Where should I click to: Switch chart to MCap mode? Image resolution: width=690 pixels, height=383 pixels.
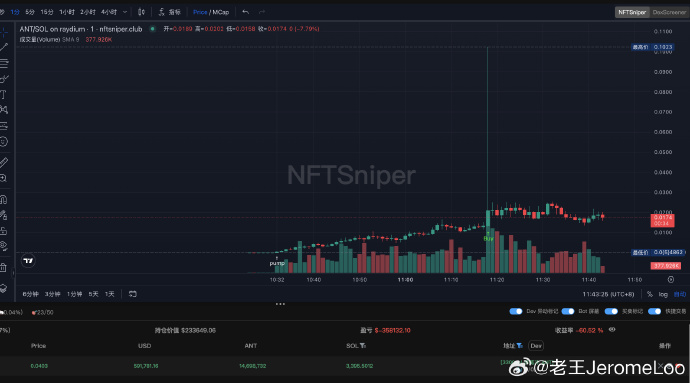coord(221,12)
